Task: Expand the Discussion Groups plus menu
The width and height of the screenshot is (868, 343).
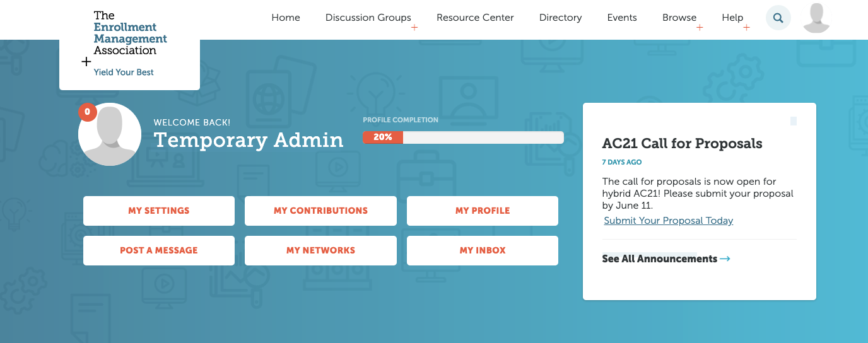Action: (414, 28)
